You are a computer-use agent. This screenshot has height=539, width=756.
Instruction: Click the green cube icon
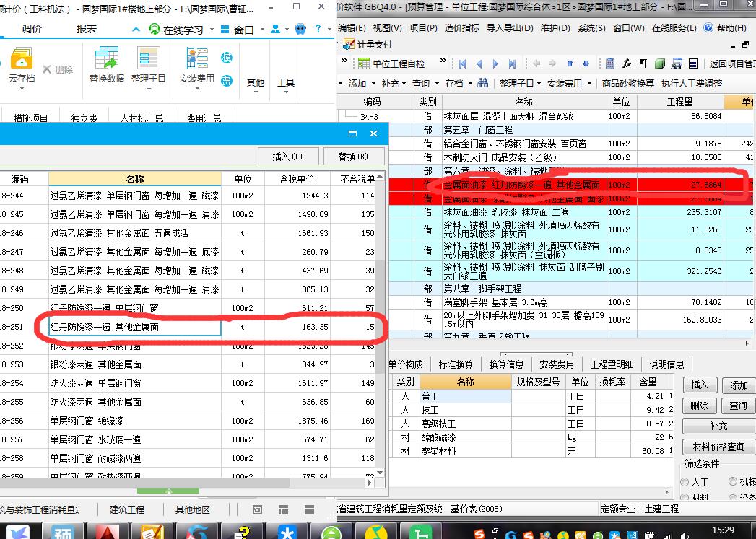[660, 63]
